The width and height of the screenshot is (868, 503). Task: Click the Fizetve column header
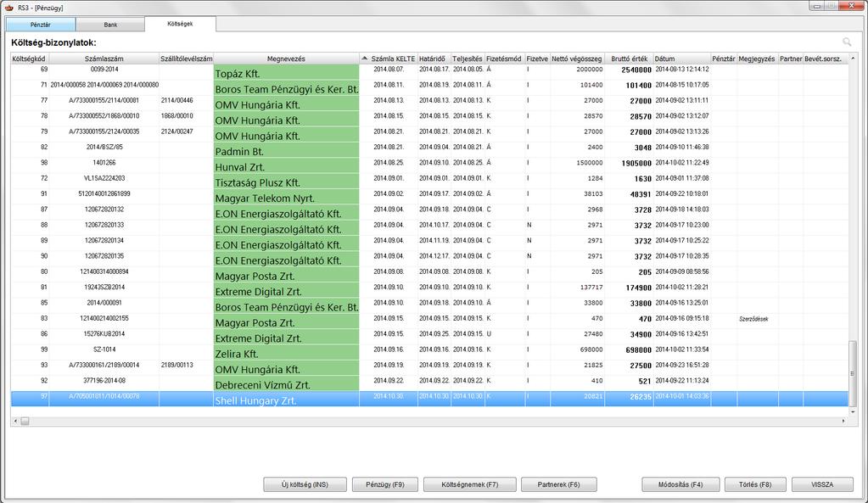pos(537,59)
